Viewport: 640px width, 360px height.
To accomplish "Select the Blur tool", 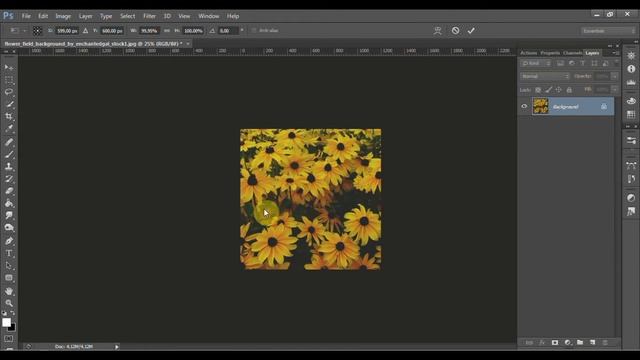I will [x=9, y=216].
